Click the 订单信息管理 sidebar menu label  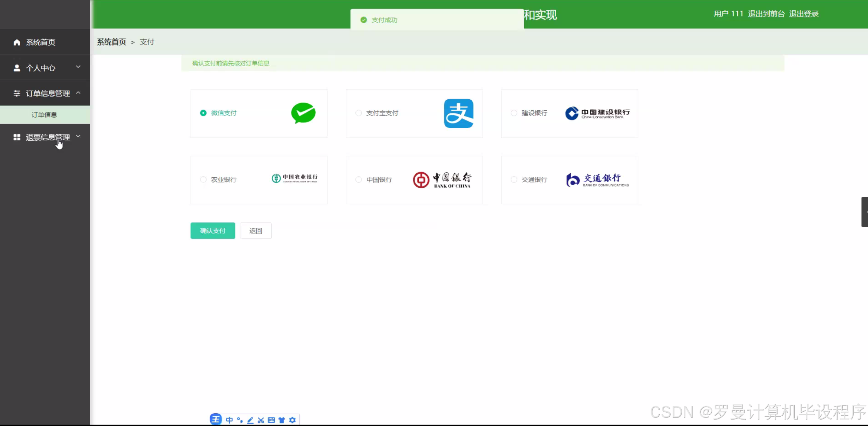point(48,93)
